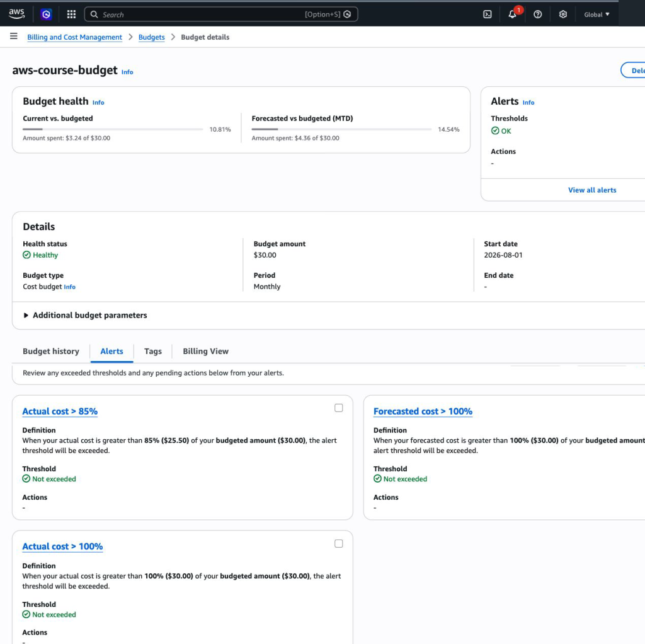Click Info link next to aws-course-budget
This screenshot has width=645, height=644.
coord(127,72)
